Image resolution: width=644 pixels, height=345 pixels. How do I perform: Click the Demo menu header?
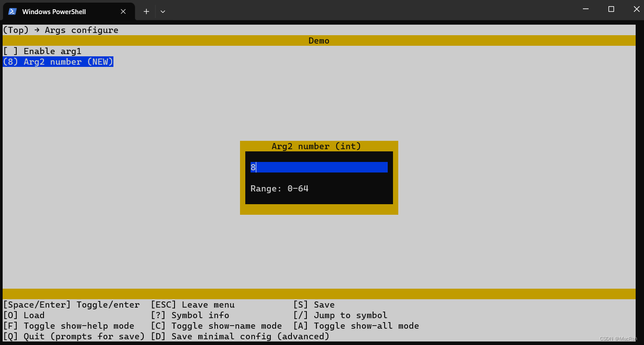click(319, 40)
